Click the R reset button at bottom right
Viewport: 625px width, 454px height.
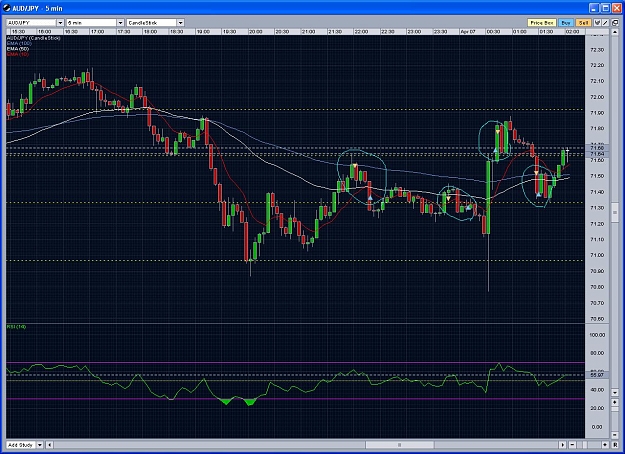pyautogui.click(x=615, y=445)
